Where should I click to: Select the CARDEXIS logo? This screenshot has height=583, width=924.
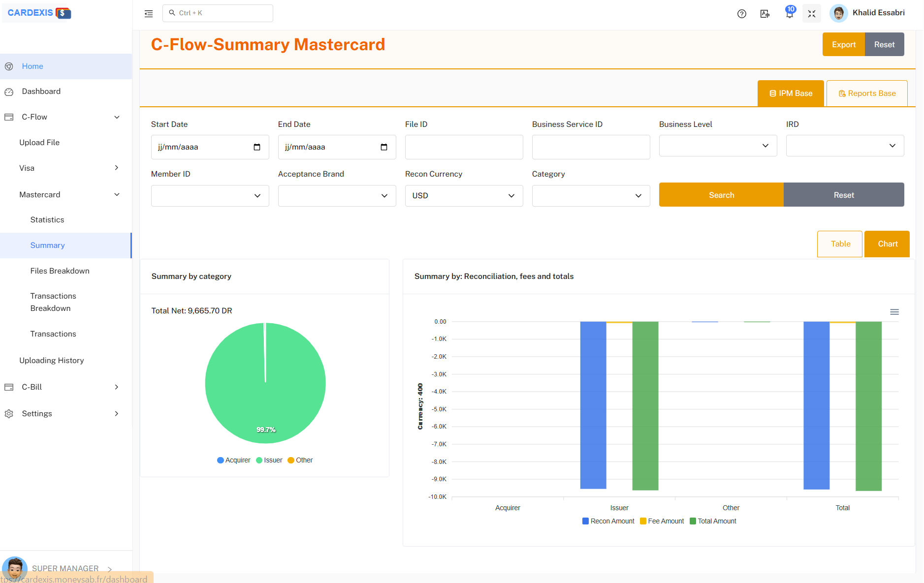tap(37, 13)
